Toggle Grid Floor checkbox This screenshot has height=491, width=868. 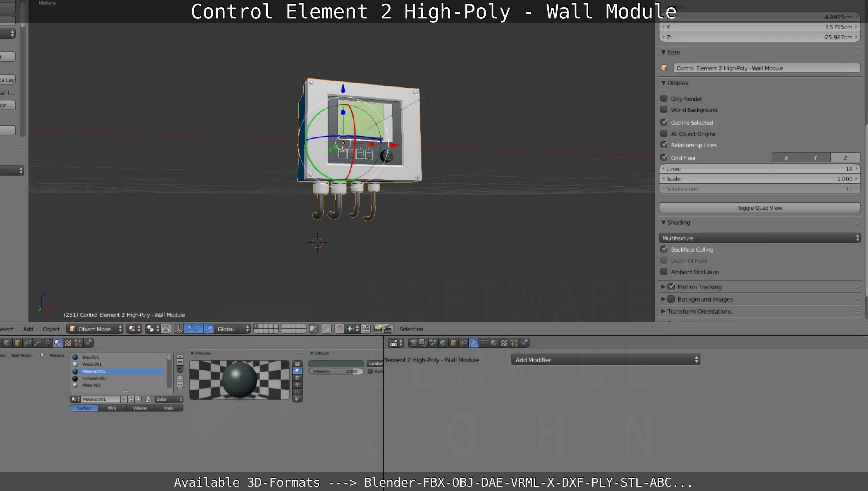pos(664,157)
